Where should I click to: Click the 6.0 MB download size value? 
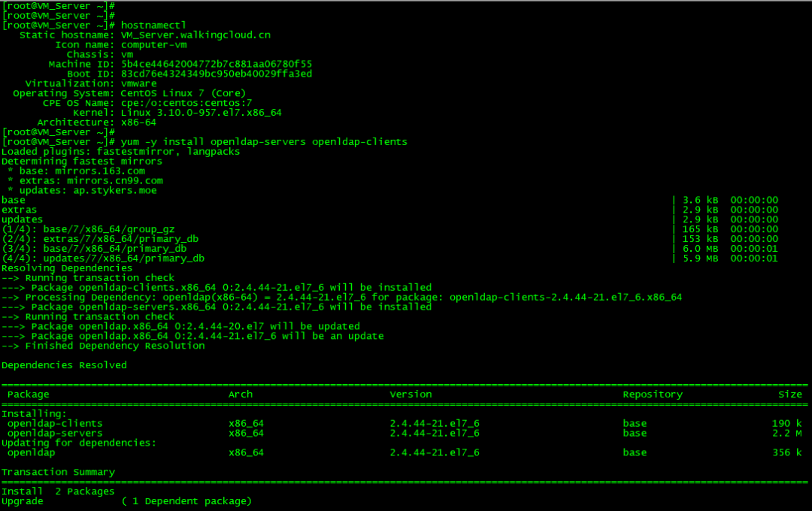[700, 249]
